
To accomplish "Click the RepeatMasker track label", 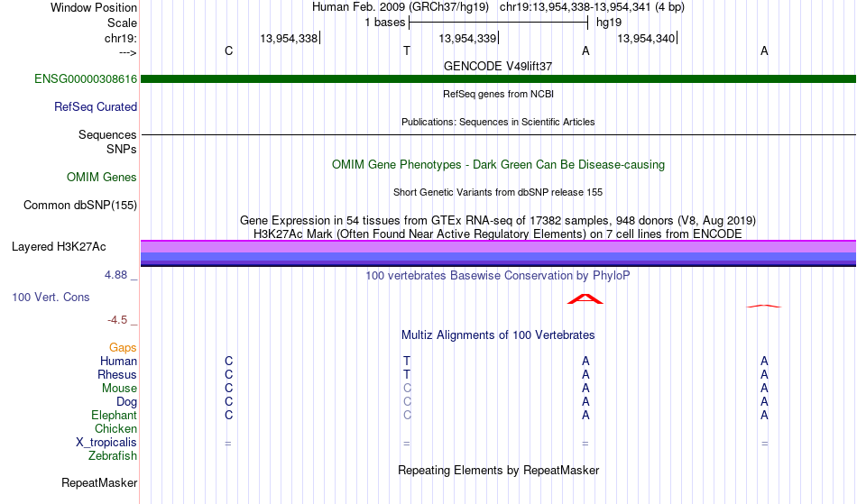I will tap(99, 482).
